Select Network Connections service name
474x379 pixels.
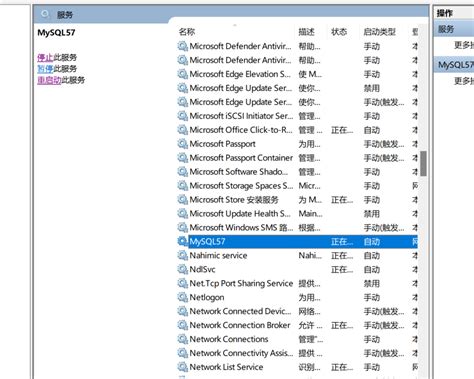tap(229, 339)
